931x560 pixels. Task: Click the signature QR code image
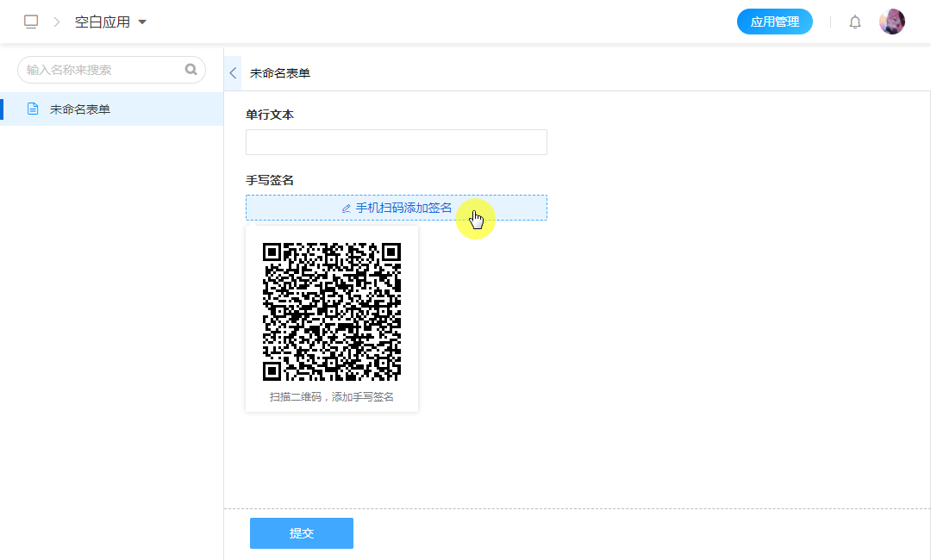pyautogui.click(x=331, y=311)
